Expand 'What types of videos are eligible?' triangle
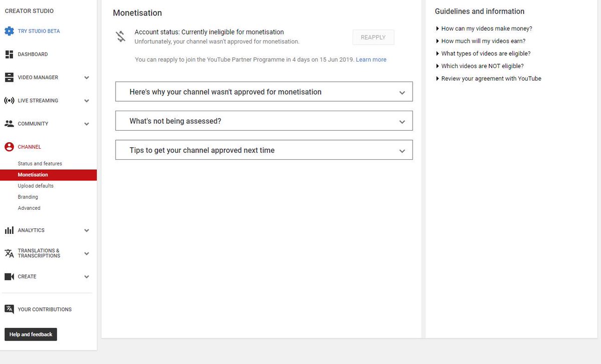This screenshot has height=364, width=601. tap(437, 54)
